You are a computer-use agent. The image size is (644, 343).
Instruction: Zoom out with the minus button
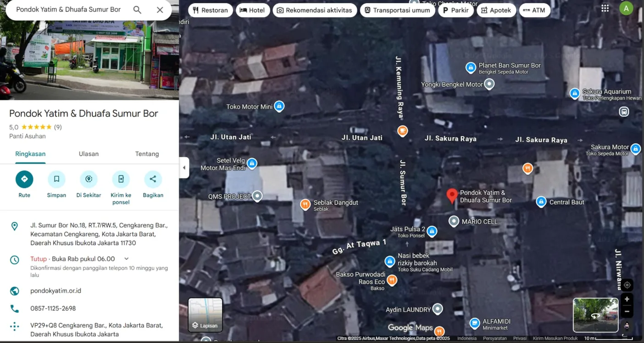[x=627, y=311]
